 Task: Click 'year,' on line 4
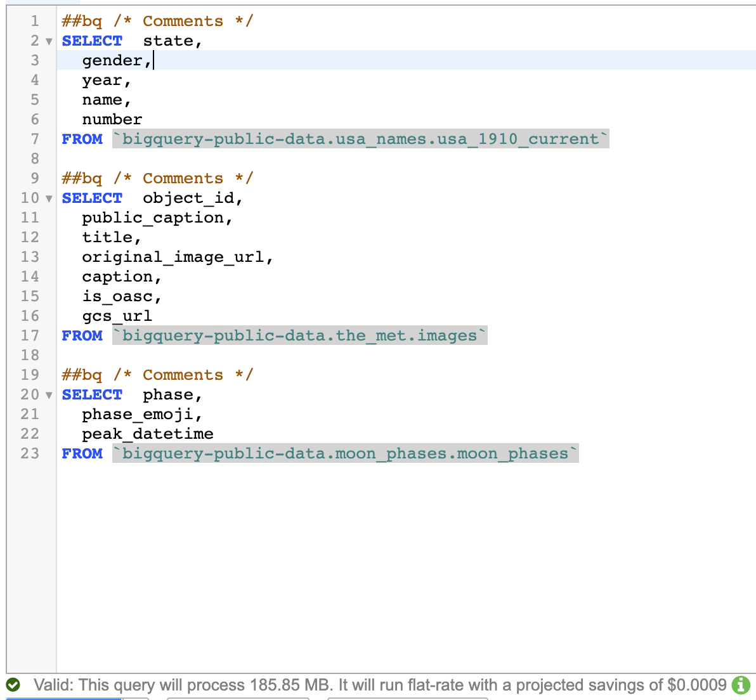pos(107,81)
